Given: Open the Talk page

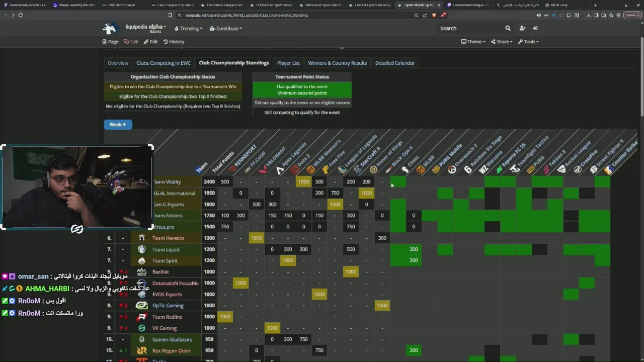Looking at the screenshot, I should (131, 42).
